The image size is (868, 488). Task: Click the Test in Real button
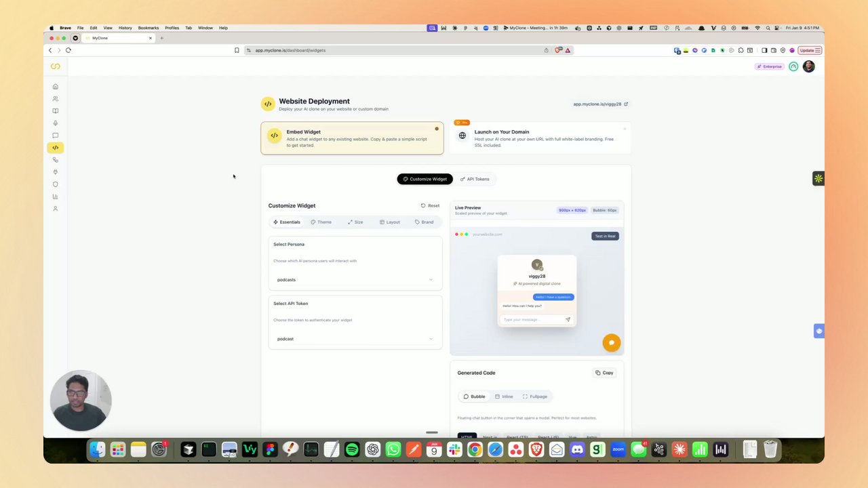605,236
